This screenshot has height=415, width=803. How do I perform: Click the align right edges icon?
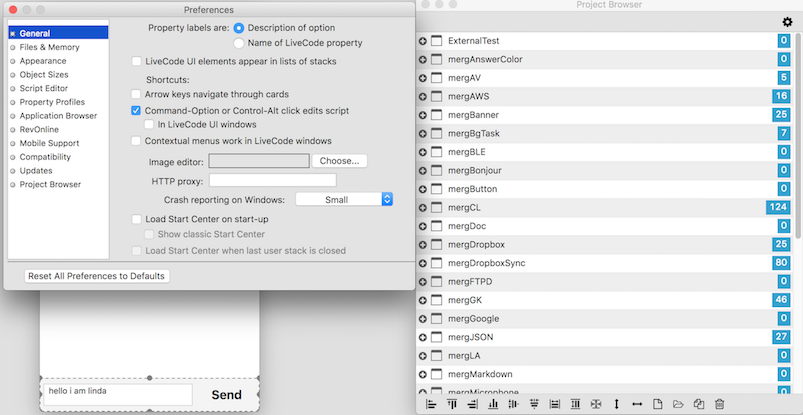point(472,404)
